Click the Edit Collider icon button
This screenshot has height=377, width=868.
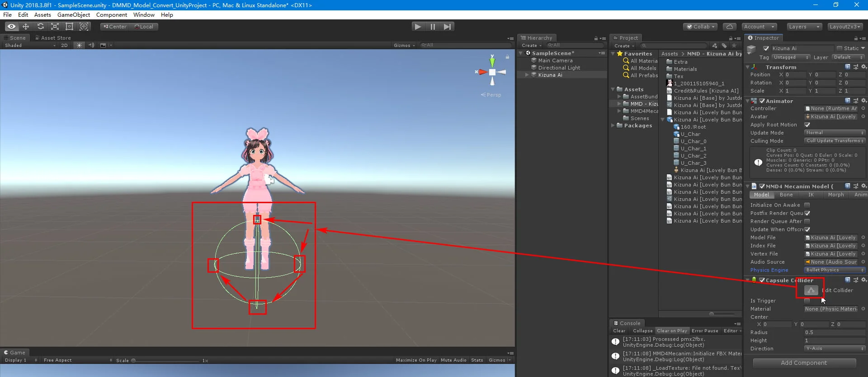[811, 290]
